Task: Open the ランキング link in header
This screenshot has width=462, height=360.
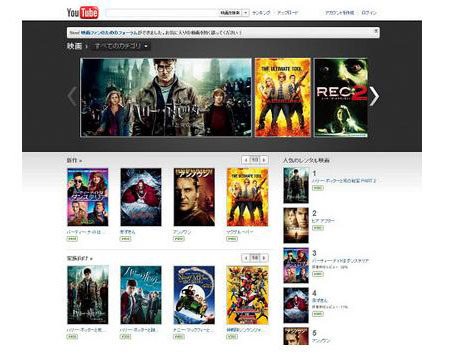Action: click(x=261, y=13)
